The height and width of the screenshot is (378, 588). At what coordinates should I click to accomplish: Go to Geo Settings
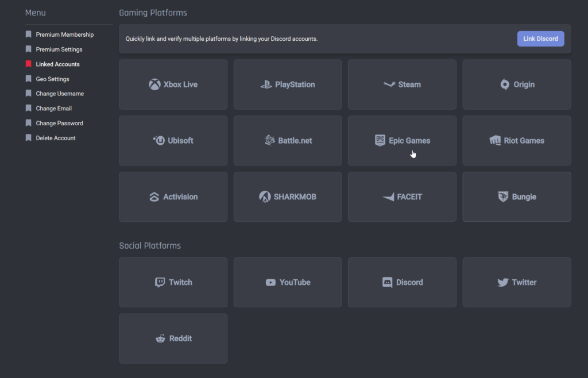click(x=52, y=79)
